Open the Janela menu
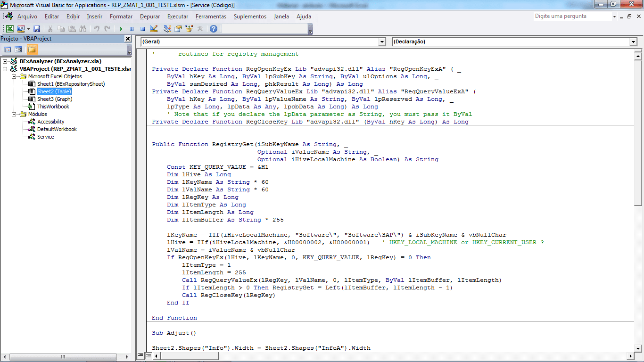This screenshot has width=644, height=362. click(281, 16)
